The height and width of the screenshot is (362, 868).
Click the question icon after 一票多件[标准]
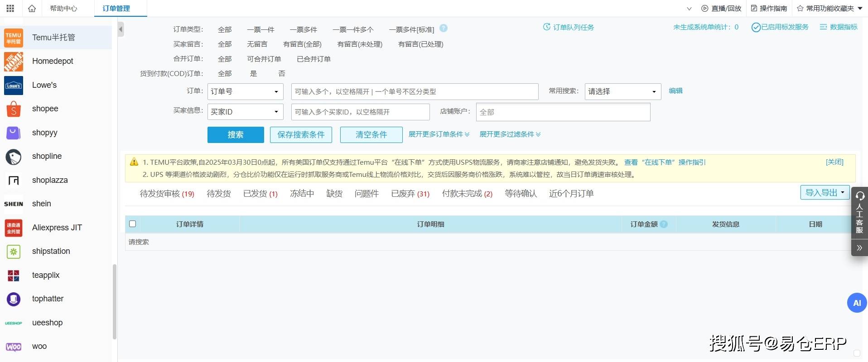[444, 28]
